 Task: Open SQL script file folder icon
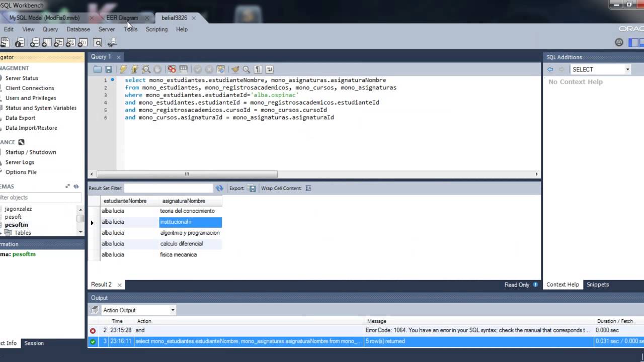click(x=98, y=69)
